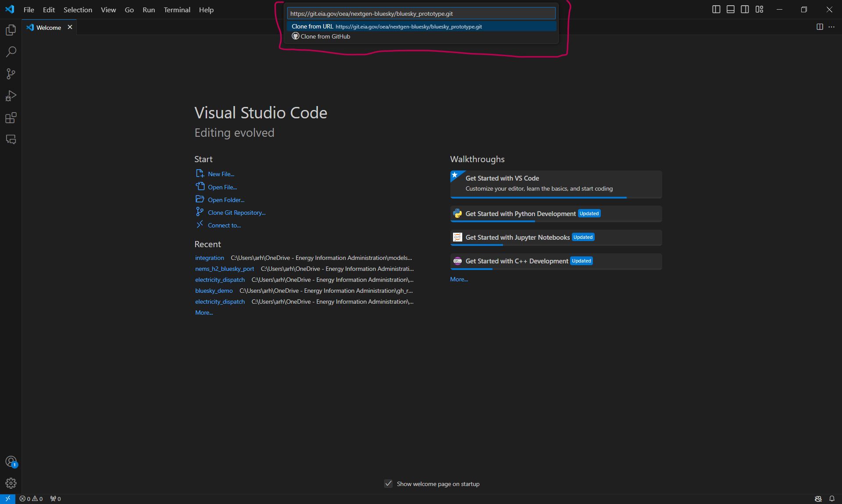This screenshot has height=504, width=842.
Task: Click the Copilot status icon in status bar
Action: click(818, 499)
